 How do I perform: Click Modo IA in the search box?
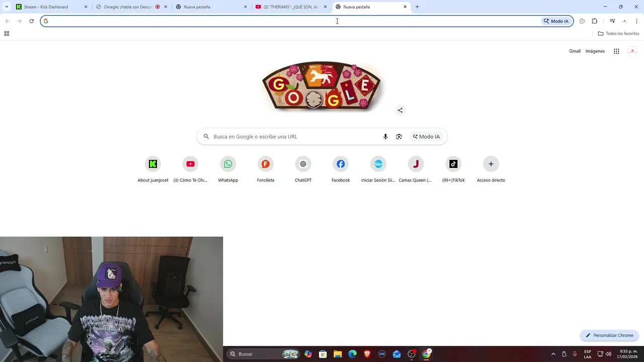tap(427, 137)
